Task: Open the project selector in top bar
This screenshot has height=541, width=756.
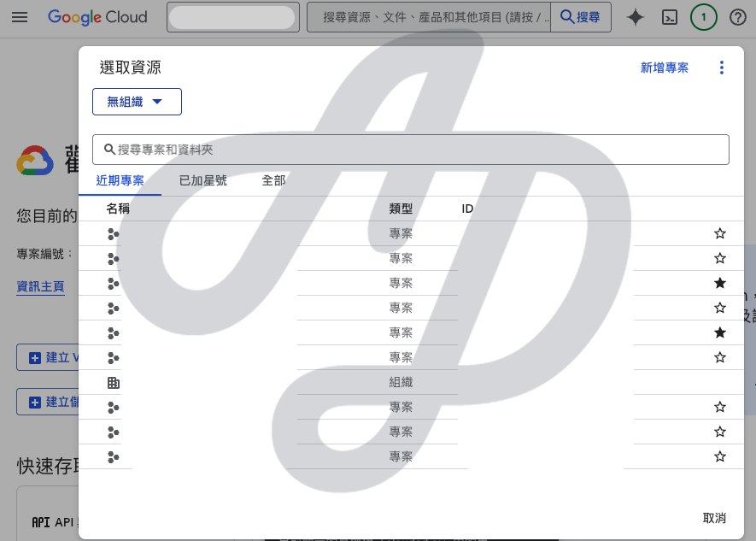Action: point(233,17)
